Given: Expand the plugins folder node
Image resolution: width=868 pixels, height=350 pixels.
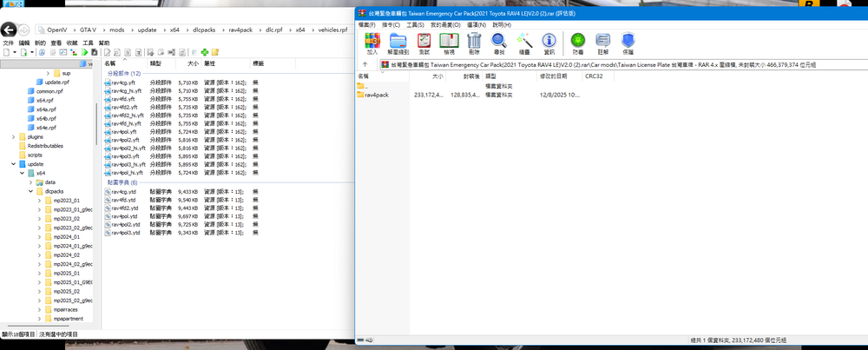Looking at the screenshot, I should point(13,137).
